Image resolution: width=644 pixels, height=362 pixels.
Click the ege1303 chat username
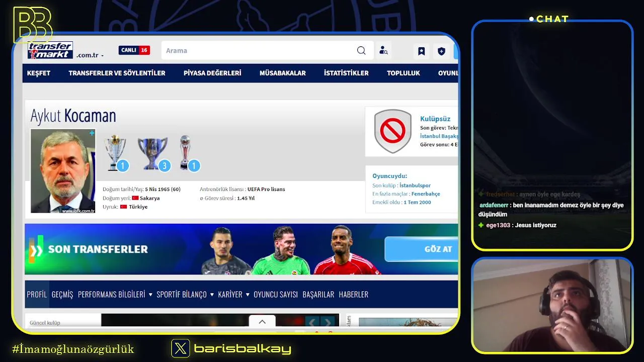click(498, 225)
